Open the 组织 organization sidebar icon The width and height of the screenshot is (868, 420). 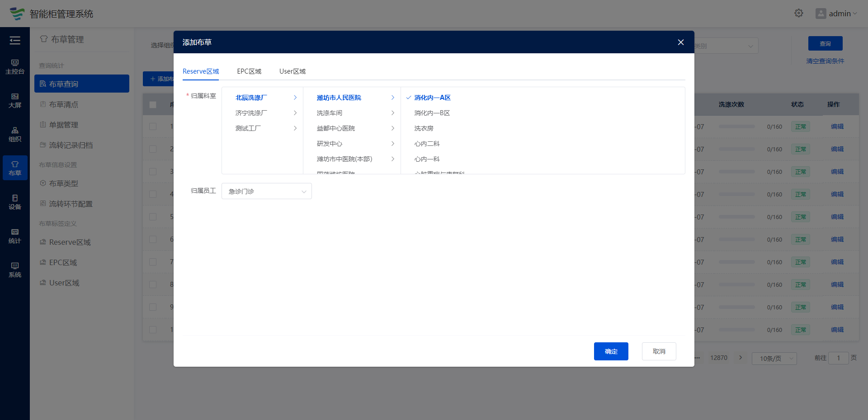(15, 135)
